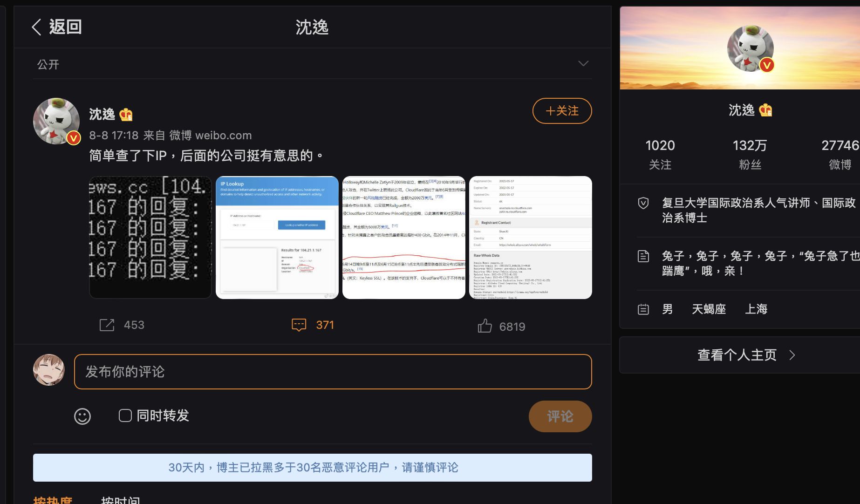
Task: Submit with the 评论 button
Action: (560, 416)
